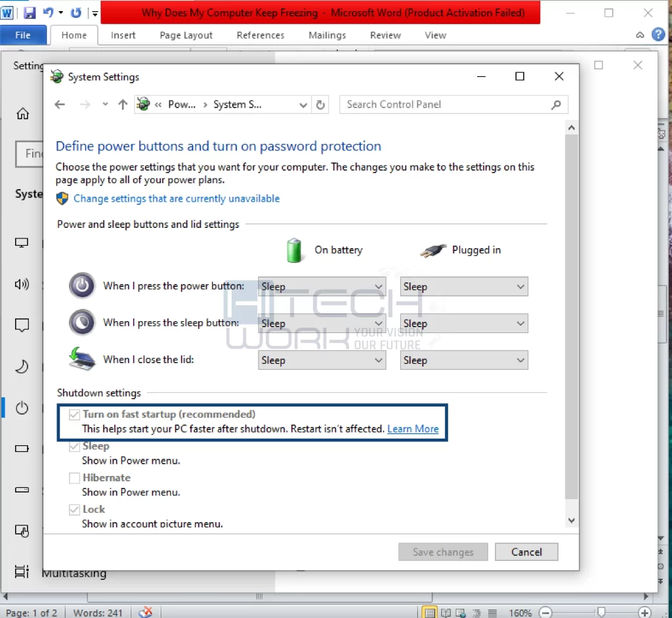Viewport: 672px width, 618px height.
Task: Open the References ribbon tab
Action: 260,35
